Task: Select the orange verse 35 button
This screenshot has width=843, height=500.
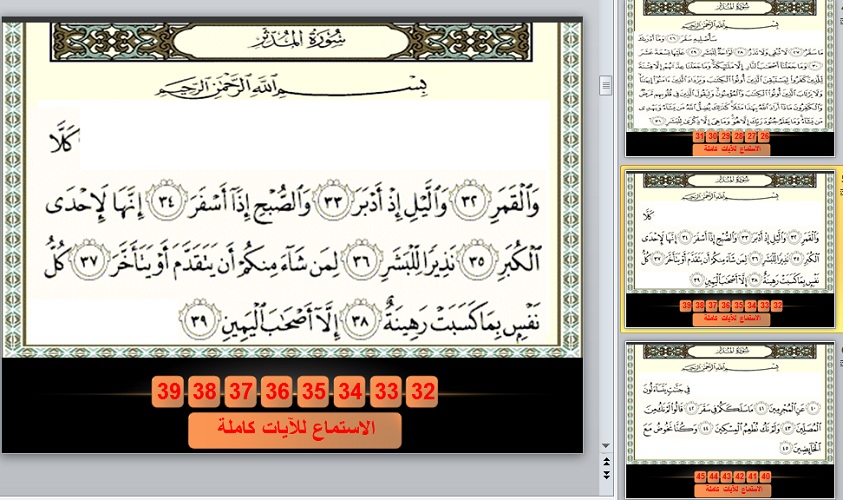Action: (x=313, y=391)
